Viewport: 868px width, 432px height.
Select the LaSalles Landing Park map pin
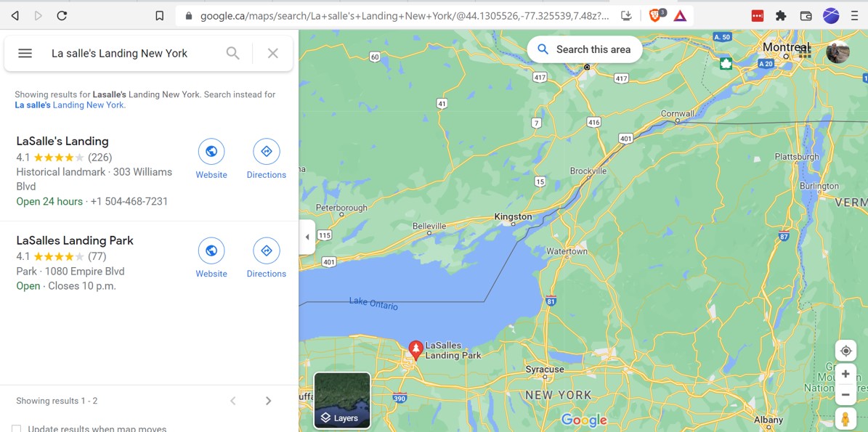pos(415,350)
